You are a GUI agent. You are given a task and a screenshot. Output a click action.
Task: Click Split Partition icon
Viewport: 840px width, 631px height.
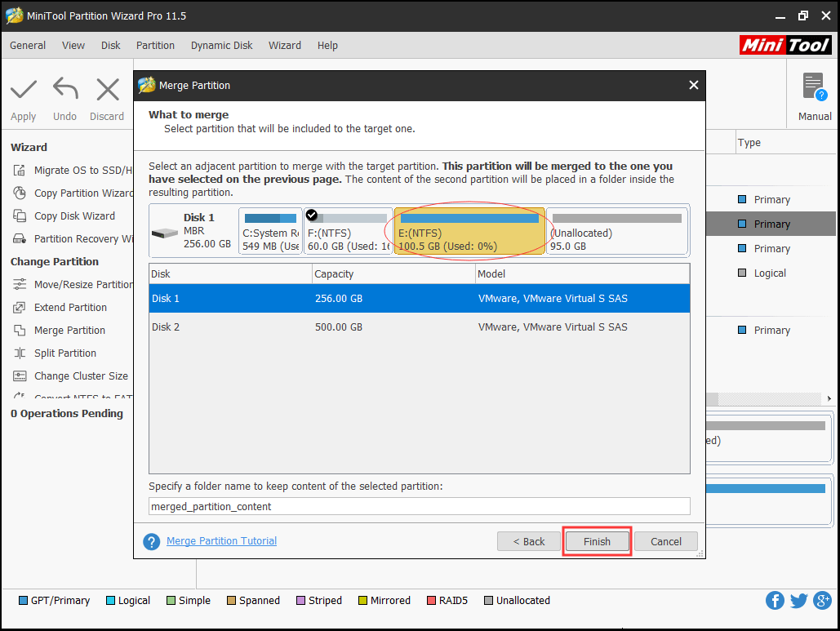(x=20, y=353)
